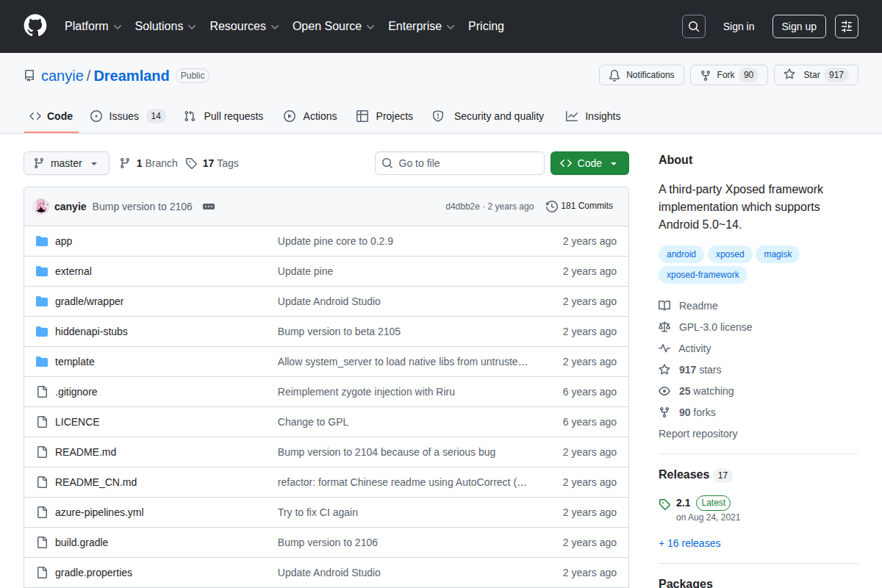Open the canyie owner link in the breadcrumb

62,76
